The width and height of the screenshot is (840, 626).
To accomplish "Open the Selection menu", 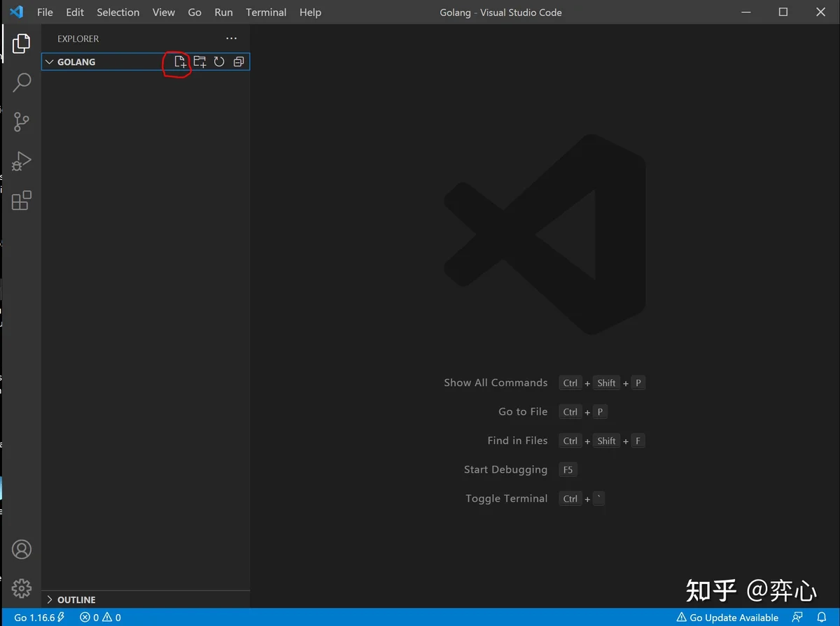I will click(118, 12).
